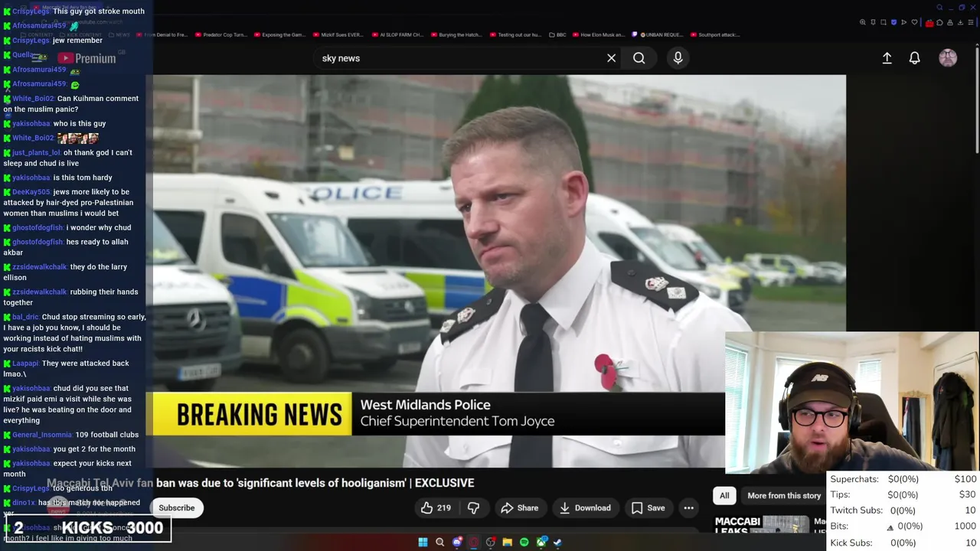980x551 pixels.
Task: Open 'Predator Cop Turn...' bookmark
Action: (x=220, y=34)
